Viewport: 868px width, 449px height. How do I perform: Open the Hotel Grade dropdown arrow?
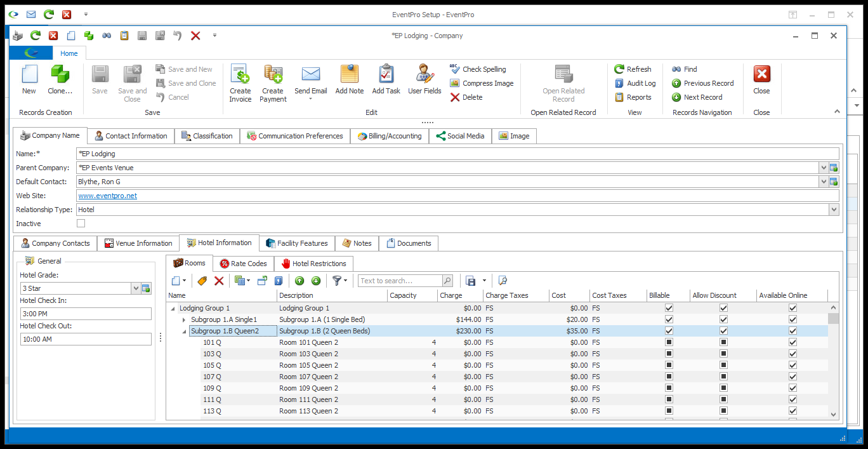(x=136, y=288)
